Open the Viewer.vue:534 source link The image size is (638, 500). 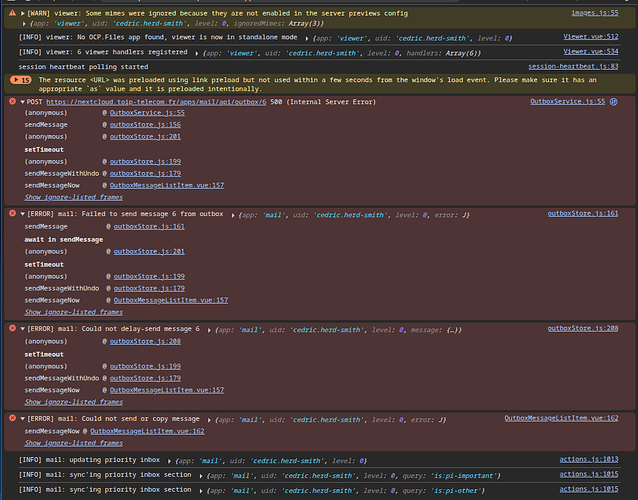(590, 51)
